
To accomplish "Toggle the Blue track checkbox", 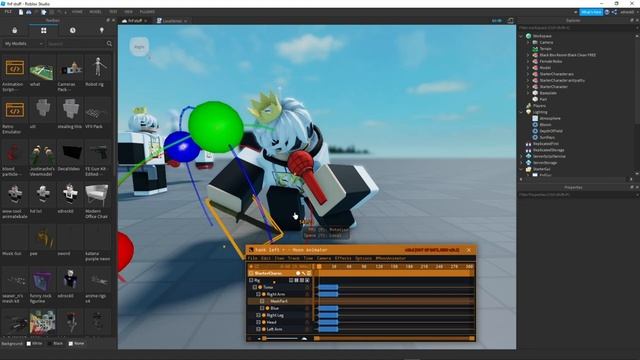I will point(262,308).
